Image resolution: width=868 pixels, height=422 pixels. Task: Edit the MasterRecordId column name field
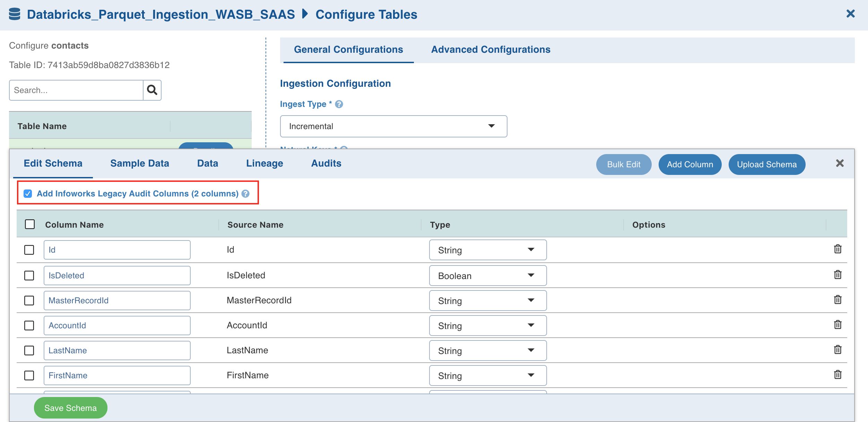click(x=117, y=301)
